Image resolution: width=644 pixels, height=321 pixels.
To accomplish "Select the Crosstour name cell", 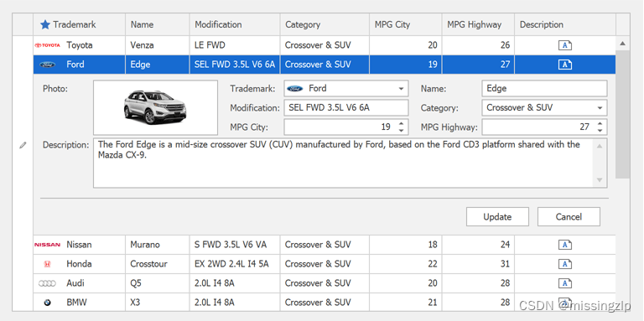I will pyautogui.click(x=158, y=264).
